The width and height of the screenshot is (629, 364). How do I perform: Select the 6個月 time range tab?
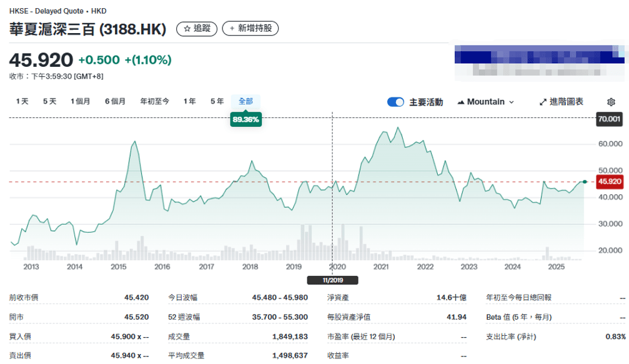click(115, 101)
